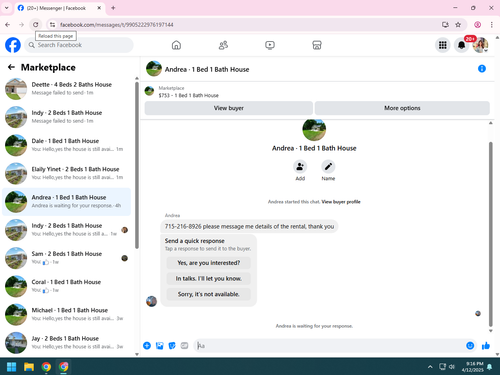Click the Add people icon
Image resolution: width=500 pixels, height=375 pixels.
coord(300,167)
